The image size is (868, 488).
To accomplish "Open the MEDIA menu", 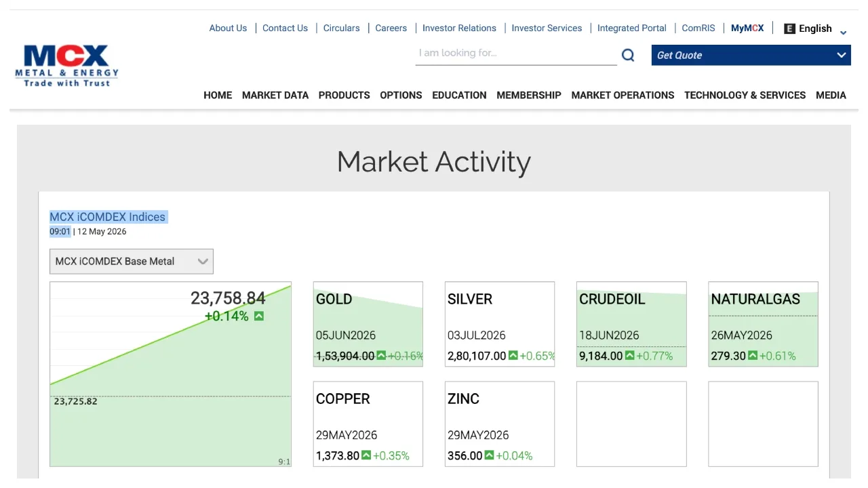I will pyautogui.click(x=831, y=96).
